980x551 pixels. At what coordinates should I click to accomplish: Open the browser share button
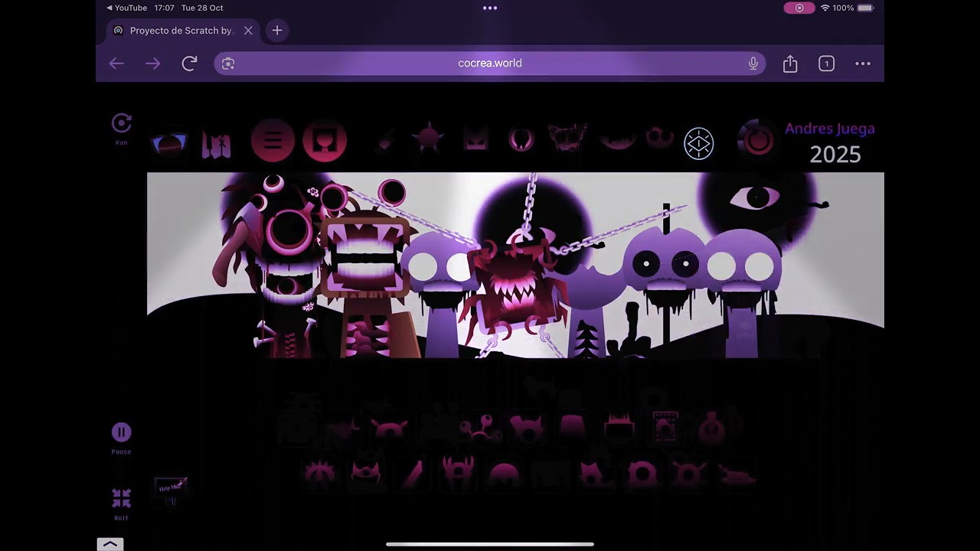pyautogui.click(x=790, y=64)
